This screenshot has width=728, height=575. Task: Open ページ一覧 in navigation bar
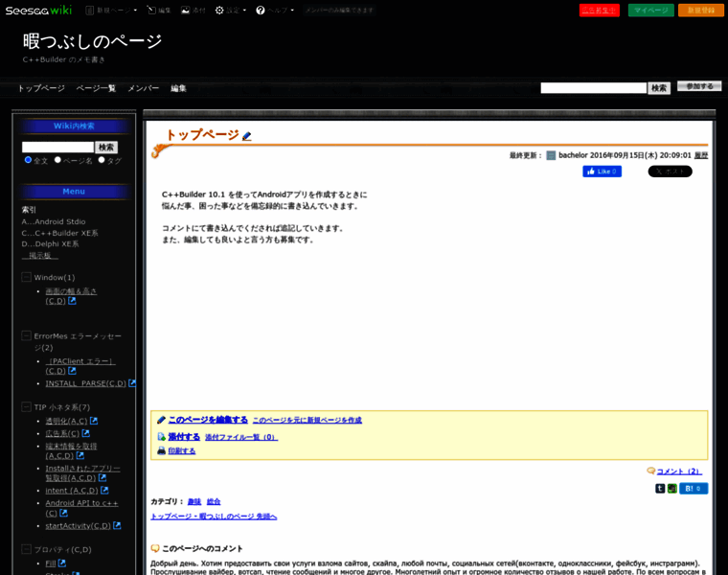[x=96, y=88]
